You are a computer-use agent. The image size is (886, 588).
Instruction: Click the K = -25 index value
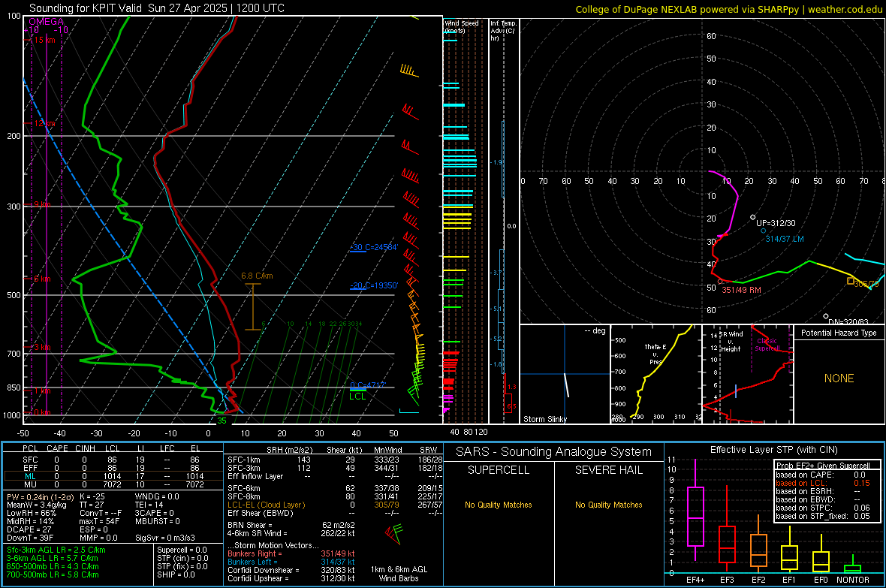click(x=92, y=497)
